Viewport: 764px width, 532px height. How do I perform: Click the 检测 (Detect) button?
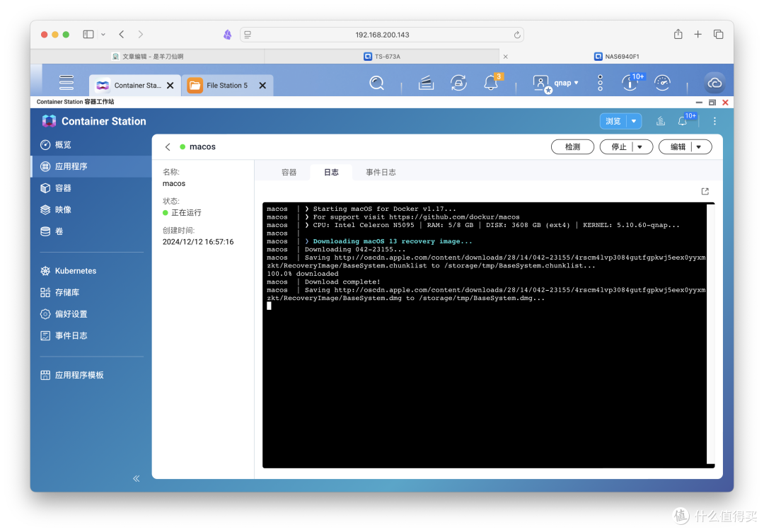click(572, 146)
